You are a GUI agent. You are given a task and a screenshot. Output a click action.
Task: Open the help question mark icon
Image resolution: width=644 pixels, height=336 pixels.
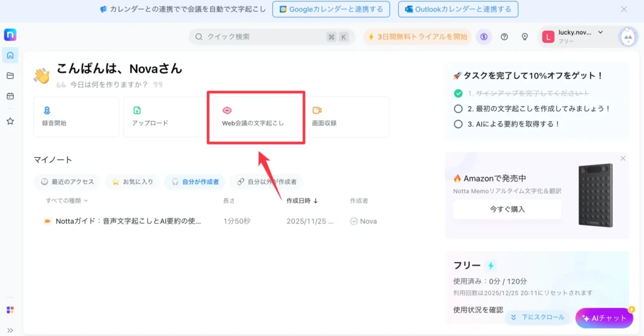click(504, 37)
